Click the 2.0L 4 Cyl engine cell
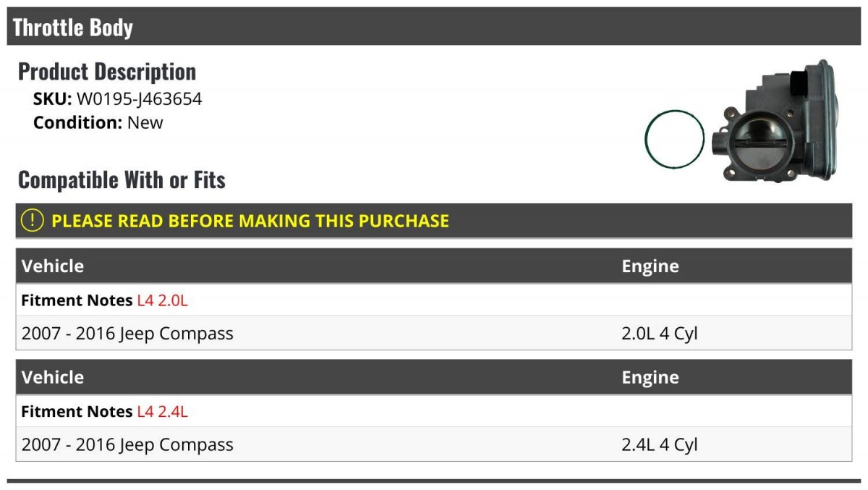The width and height of the screenshot is (868, 490). pyautogui.click(x=660, y=334)
